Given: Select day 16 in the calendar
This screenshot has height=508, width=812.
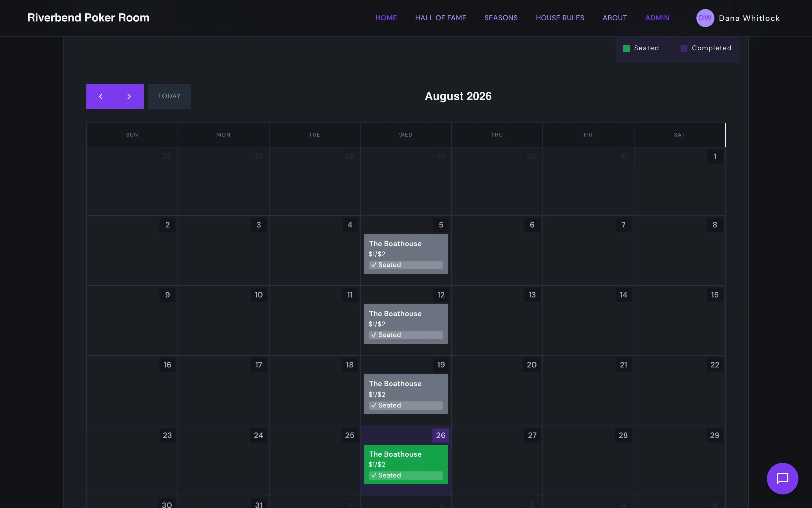Looking at the screenshot, I should [167, 365].
